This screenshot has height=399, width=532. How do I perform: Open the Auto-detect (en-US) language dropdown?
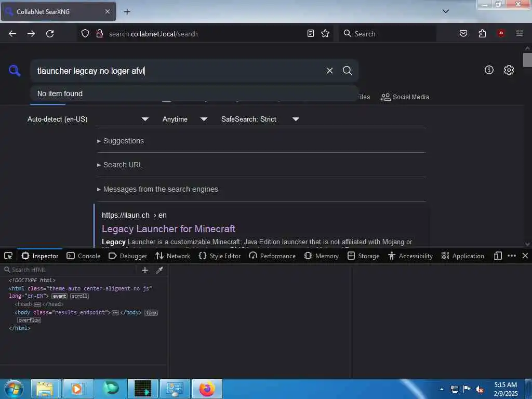coord(88,119)
